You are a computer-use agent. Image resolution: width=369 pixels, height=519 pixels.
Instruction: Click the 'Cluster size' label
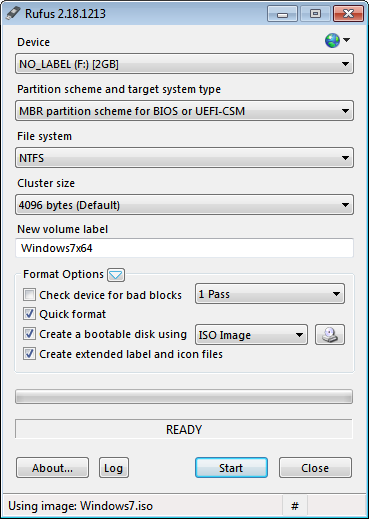[x=46, y=183]
